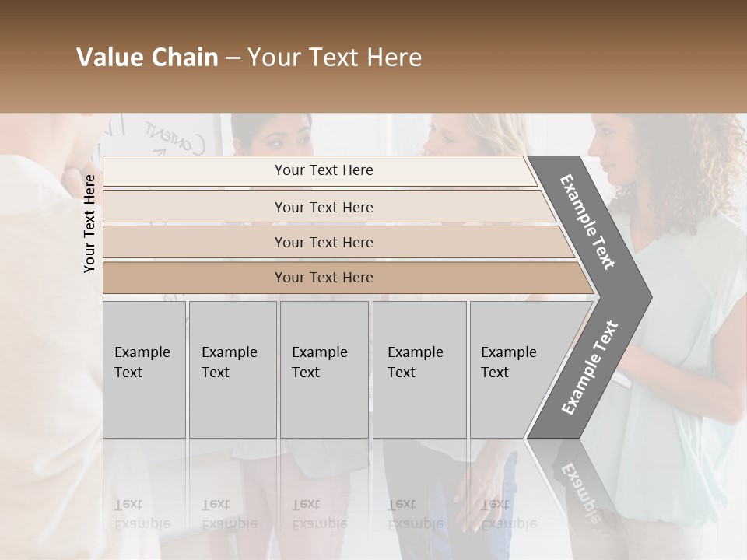Image resolution: width=747 pixels, height=560 pixels.
Task: Click the upper chevron 'Example Text' label
Action: click(x=587, y=222)
